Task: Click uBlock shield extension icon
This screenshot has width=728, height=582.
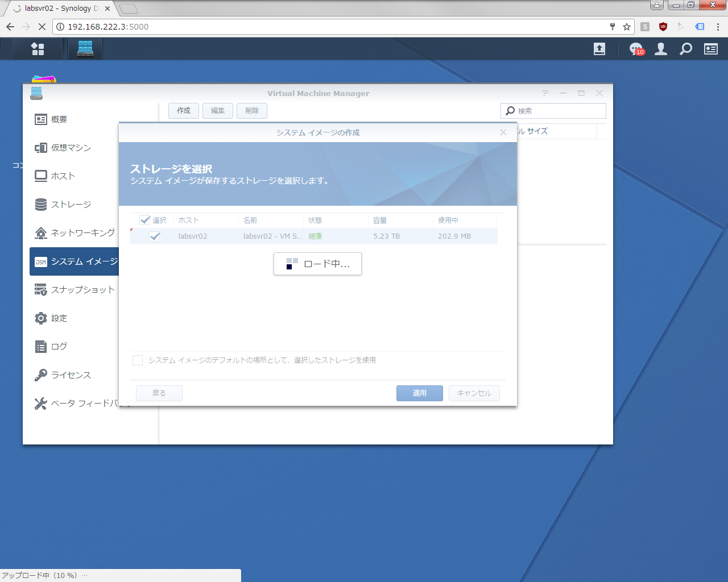Action: (663, 27)
